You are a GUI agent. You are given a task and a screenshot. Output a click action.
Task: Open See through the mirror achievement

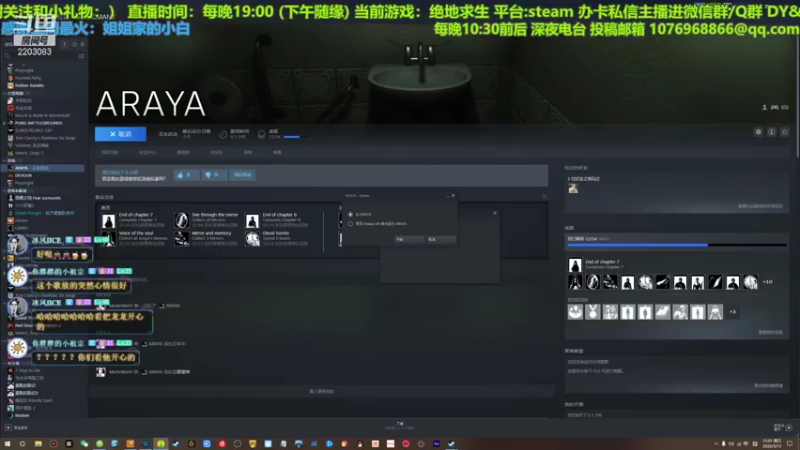click(x=207, y=220)
